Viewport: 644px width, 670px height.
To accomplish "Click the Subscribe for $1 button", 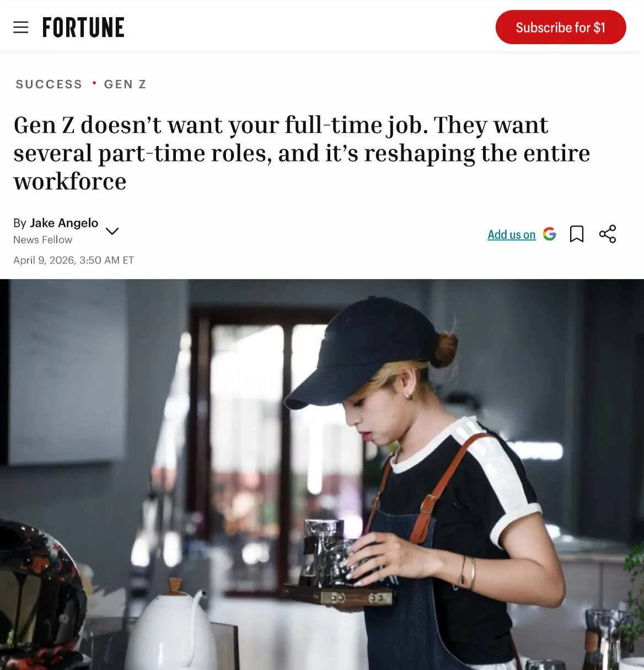I will (x=561, y=27).
